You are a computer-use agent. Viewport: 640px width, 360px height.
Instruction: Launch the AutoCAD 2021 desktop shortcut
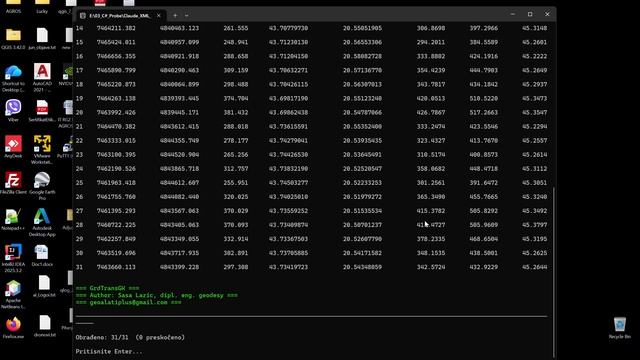coord(42,78)
